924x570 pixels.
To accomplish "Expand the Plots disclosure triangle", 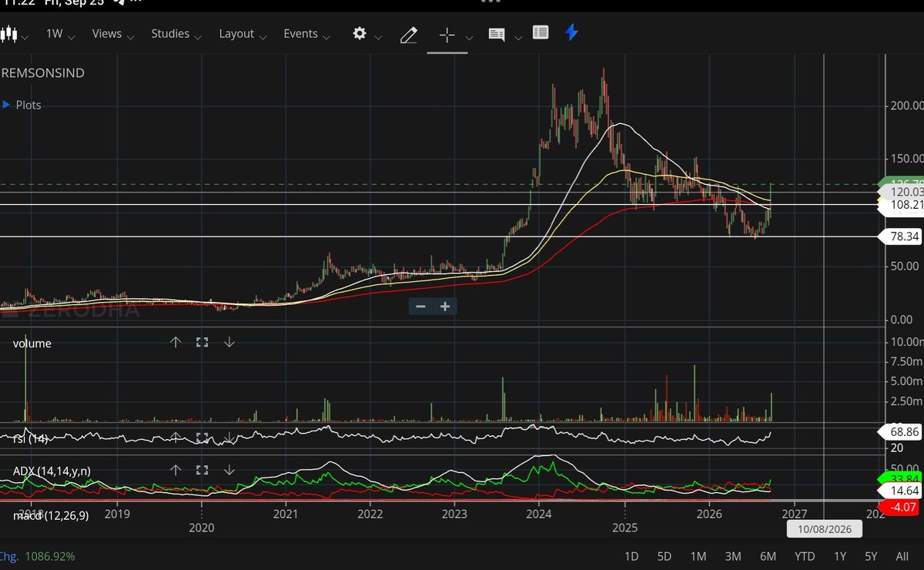I will pos(5,104).
